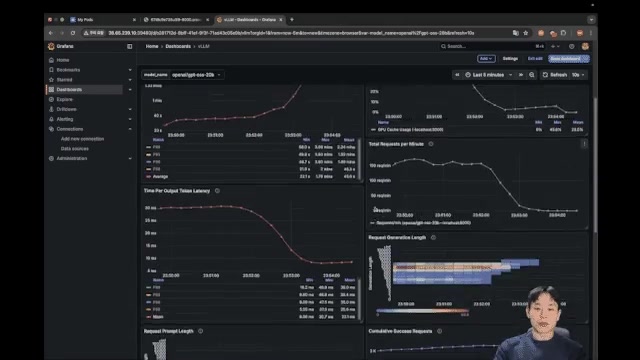Screen dimensions: 640x360
Task: Zoom out time range magnifier
Action: tap(532, 75)
